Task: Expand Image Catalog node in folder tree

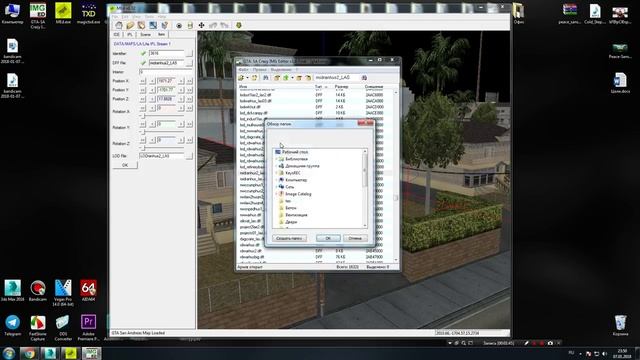Action: [276, 194]
